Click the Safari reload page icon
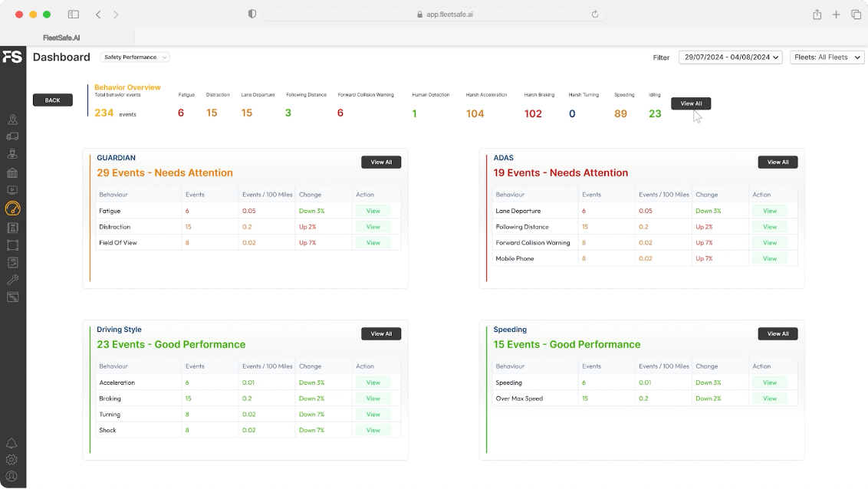 [x=594, y=15]
